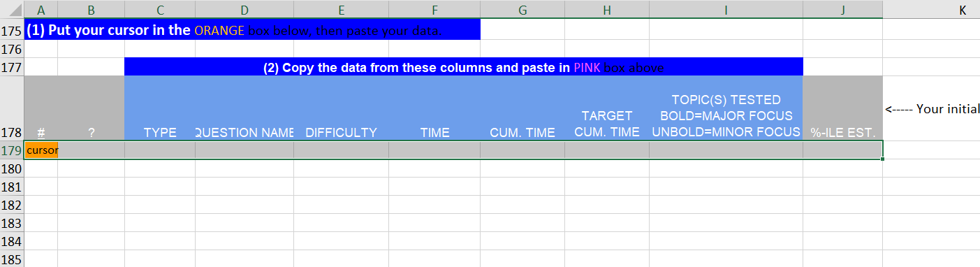The height and width of the screenshot is (267, 980).
Task: Select row 183 header
Action: coord(12,223)
